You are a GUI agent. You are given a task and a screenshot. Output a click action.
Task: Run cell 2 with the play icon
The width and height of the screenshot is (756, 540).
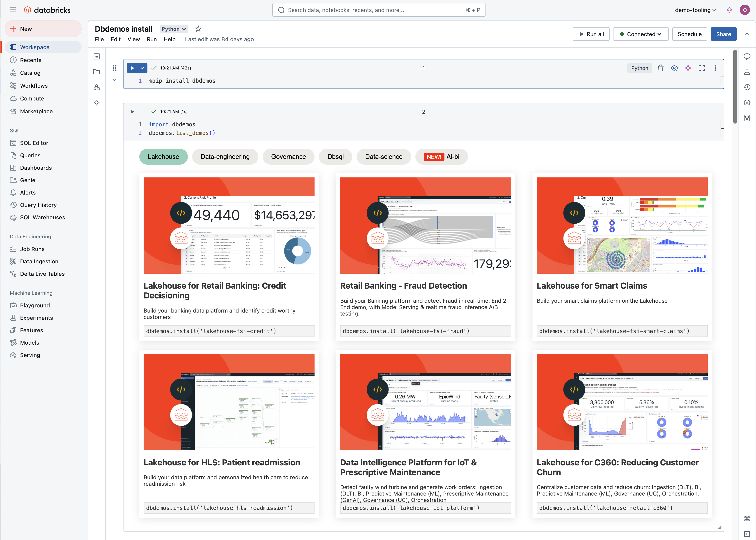(132, 112)
